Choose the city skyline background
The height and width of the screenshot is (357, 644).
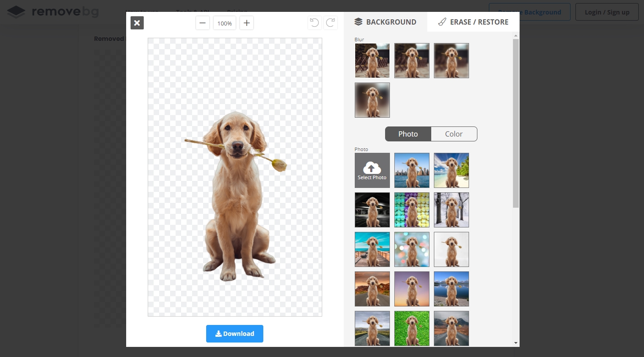click(x=412, y=170)
